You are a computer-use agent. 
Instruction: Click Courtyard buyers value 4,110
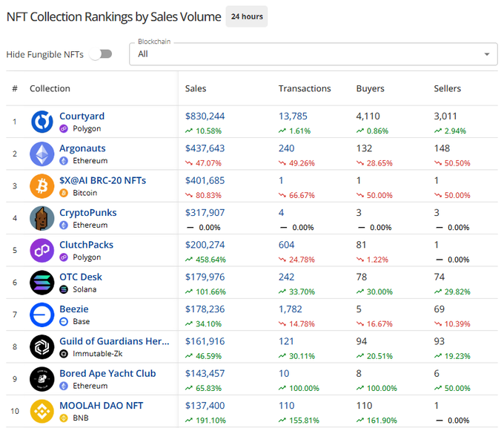tap(368, 116)
